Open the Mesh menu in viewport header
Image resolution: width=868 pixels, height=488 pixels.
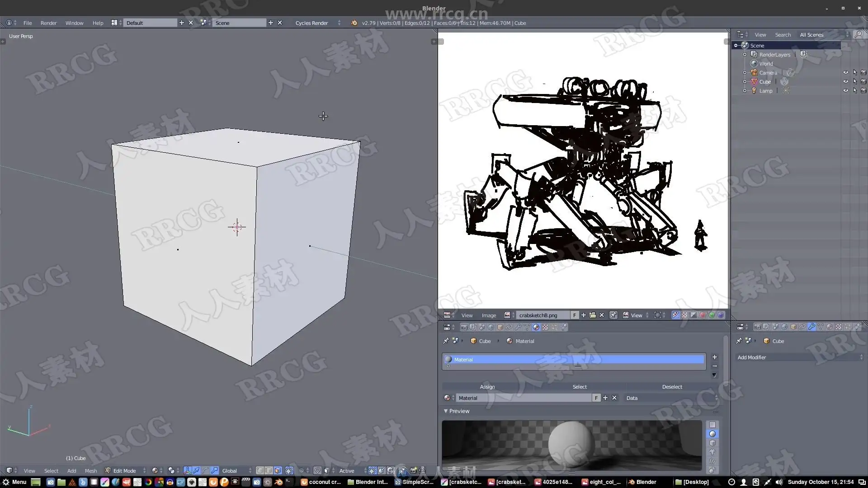coord(90,470)
